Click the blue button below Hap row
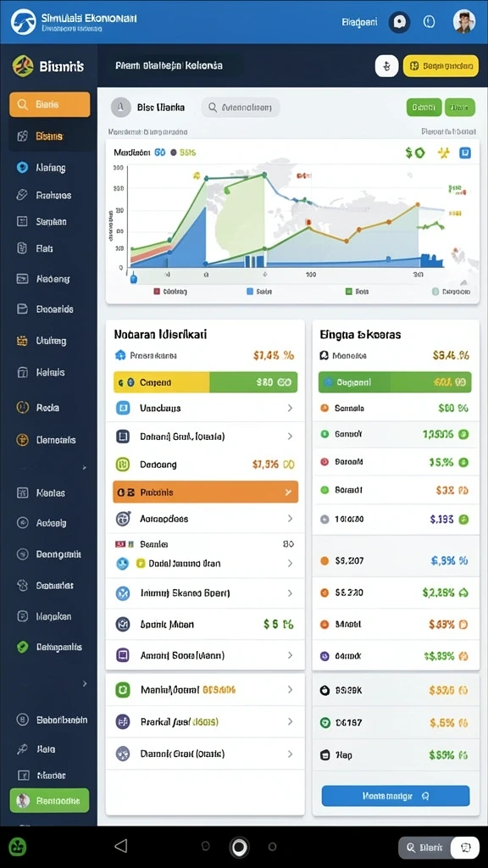This screenshot has width=488, height=868. [396, 796]
